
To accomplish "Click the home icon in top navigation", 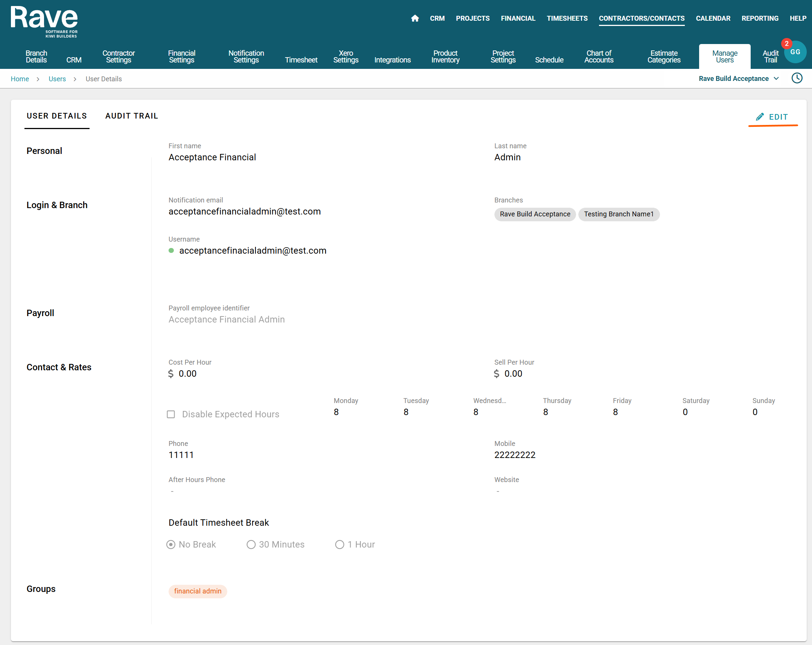I will 415,18.
